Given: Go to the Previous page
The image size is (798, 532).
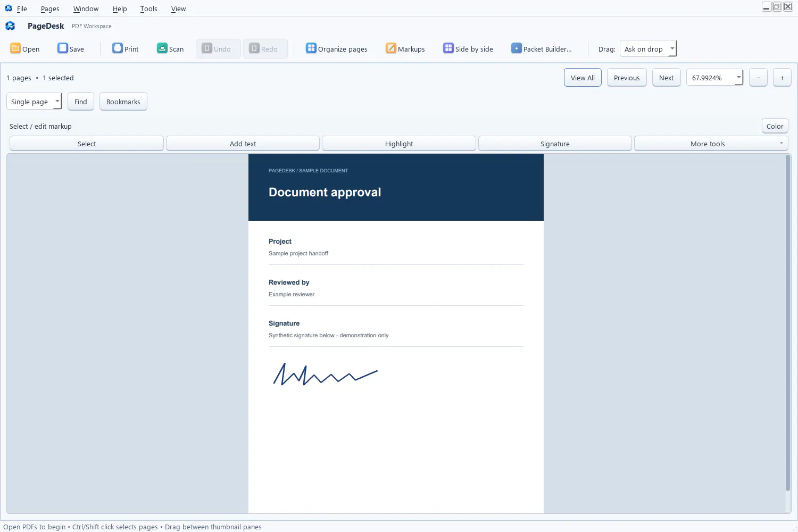Looking at the screenshot, I should [x=627, y=78].
